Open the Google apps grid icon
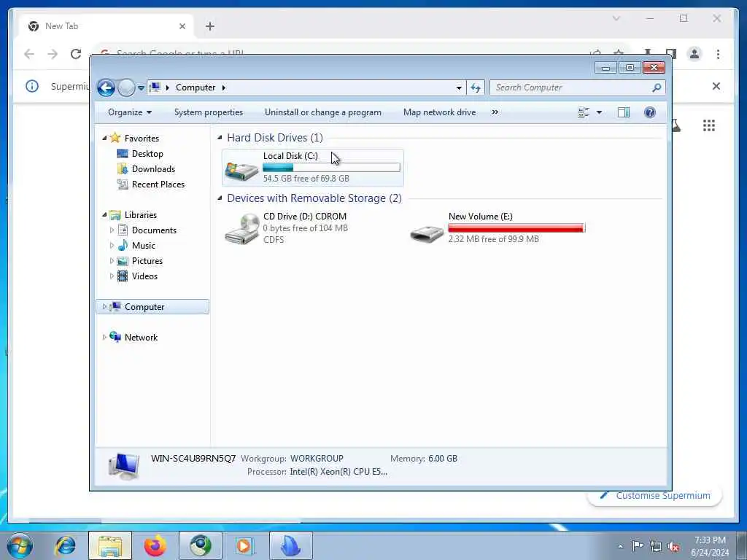This screenshot has width=747, height=560. point(709,125)
